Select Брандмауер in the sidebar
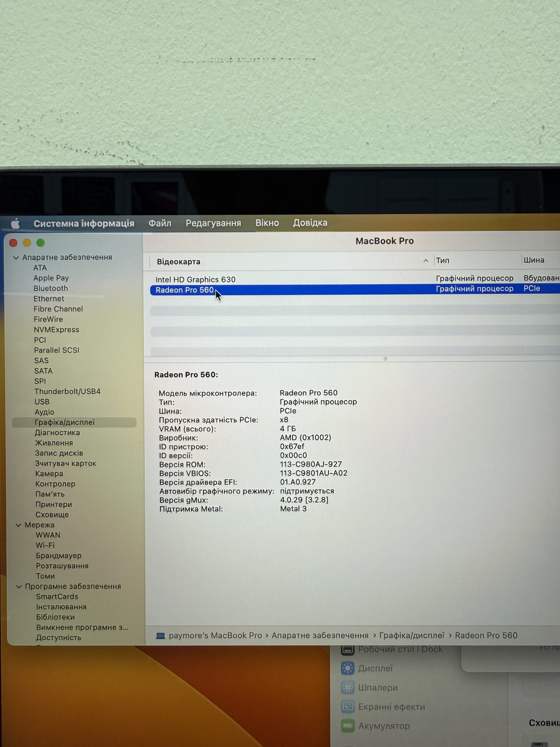Screen dimensions: 560x747 59,556
